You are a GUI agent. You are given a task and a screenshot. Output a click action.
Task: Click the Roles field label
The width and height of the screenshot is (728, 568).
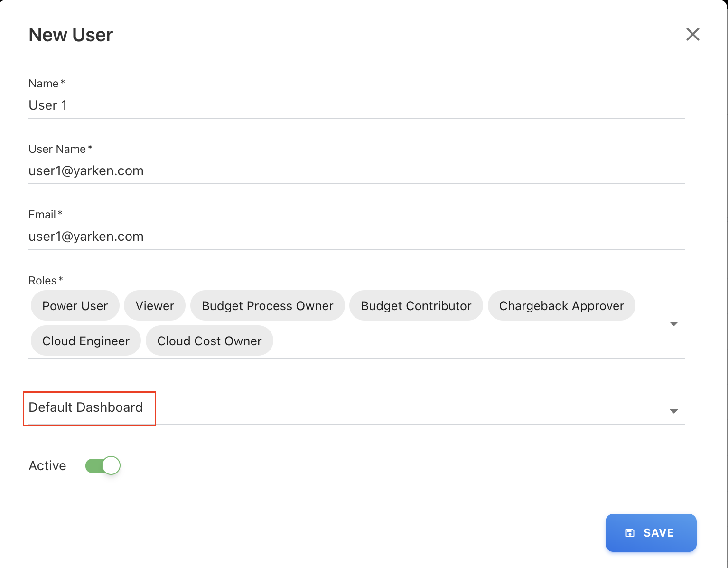click(x=43, y=281)
